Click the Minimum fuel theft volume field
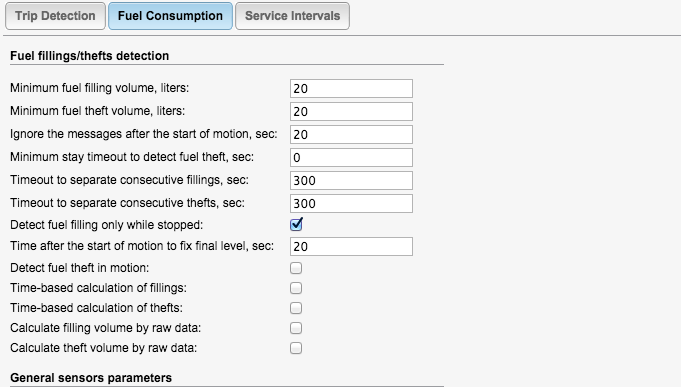The image size is (681, 387). click(351, 112)
